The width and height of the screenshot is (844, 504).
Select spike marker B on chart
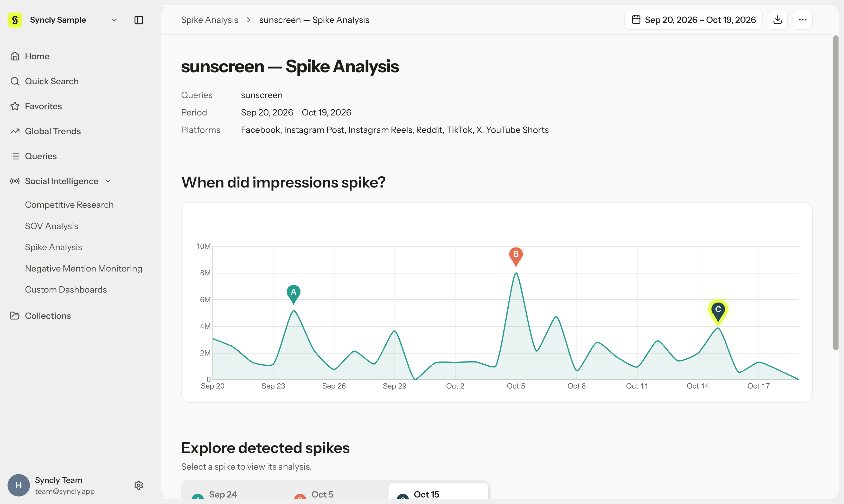tap(516, 256)
